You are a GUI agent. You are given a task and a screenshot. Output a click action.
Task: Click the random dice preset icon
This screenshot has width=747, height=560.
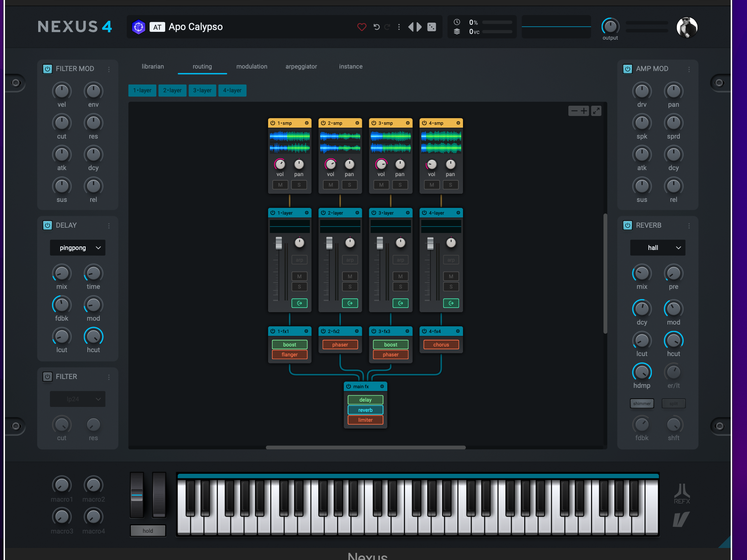pyautogui.click(x=432, y=27)
